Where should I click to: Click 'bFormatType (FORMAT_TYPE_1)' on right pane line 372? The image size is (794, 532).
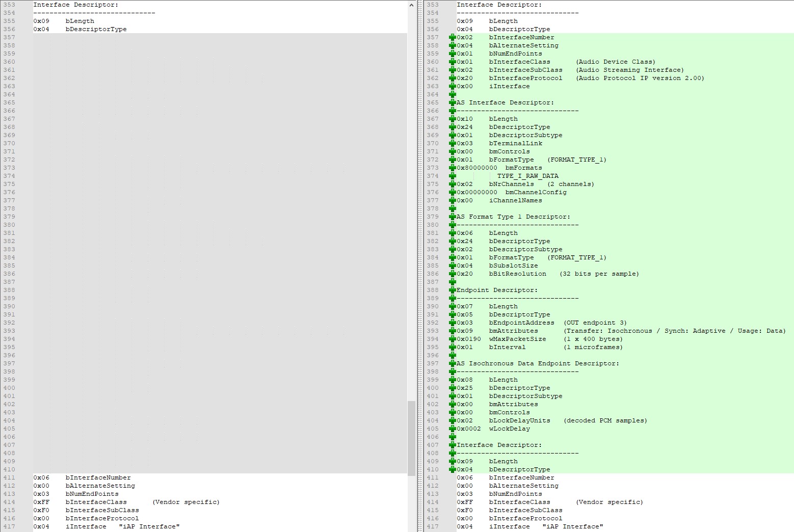pyautogui.click(x=548, y=159)
